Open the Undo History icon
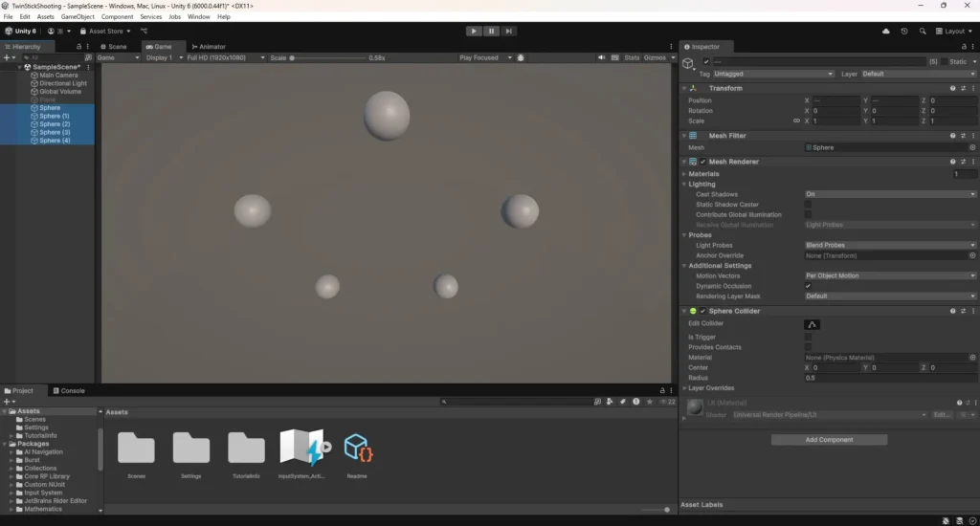This screenshot has height=526, width=980. click(x=904, y=31)
